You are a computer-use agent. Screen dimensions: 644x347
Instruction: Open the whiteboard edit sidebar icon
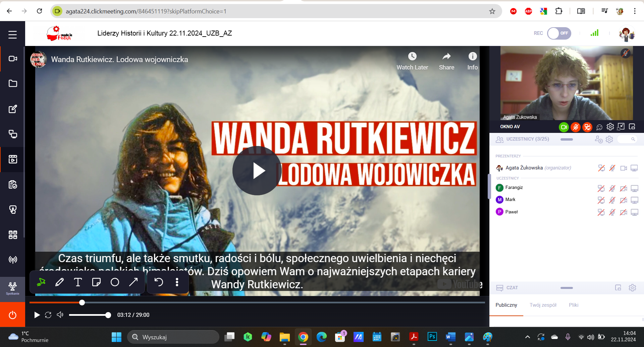[13, 109]
